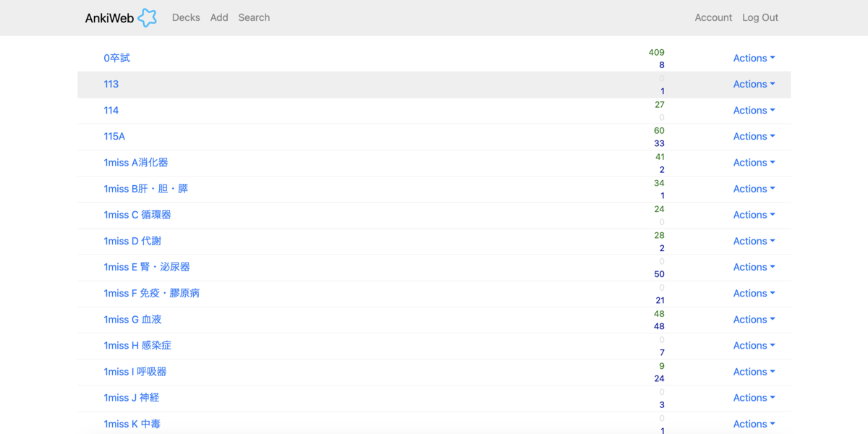The height and width of the screenshot is (434, 868).
Task: Open Actions menu for 1miss C 循環器
Action: (754, 215)
